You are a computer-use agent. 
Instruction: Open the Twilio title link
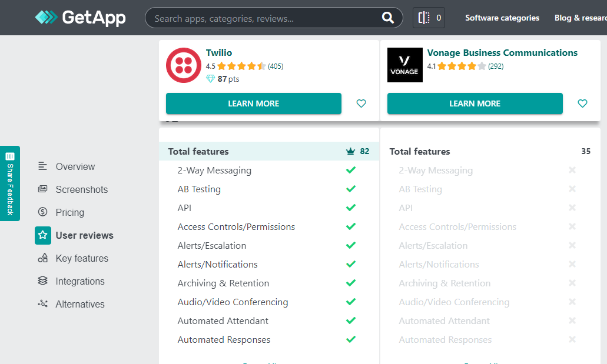coord(219,52)
